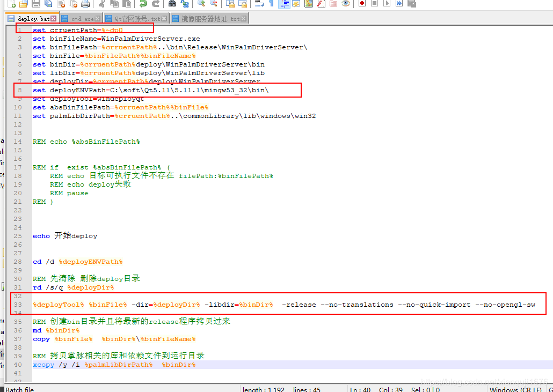Toggle file monitoring with the eye icon
Viewport: 553px width, 392px height.
(346, 4)
